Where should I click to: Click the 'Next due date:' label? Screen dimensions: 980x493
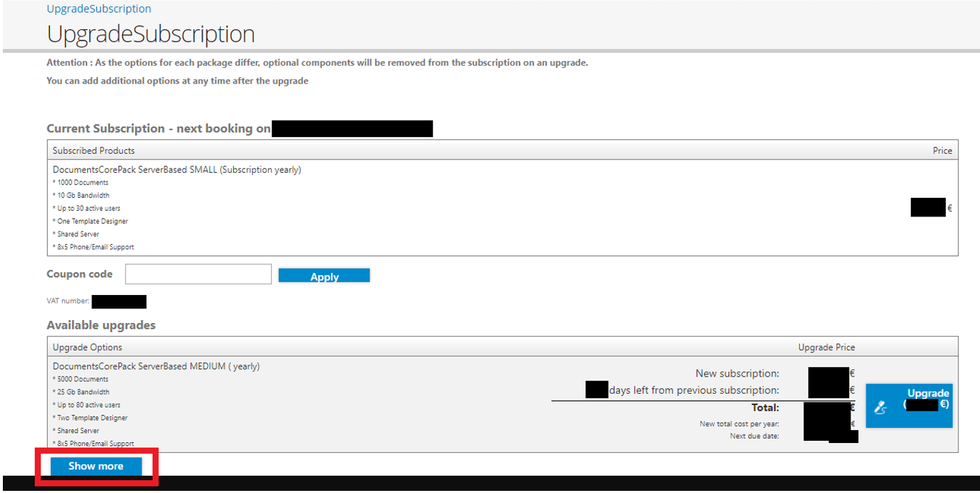pyautogui.click(x=754, y=436)
